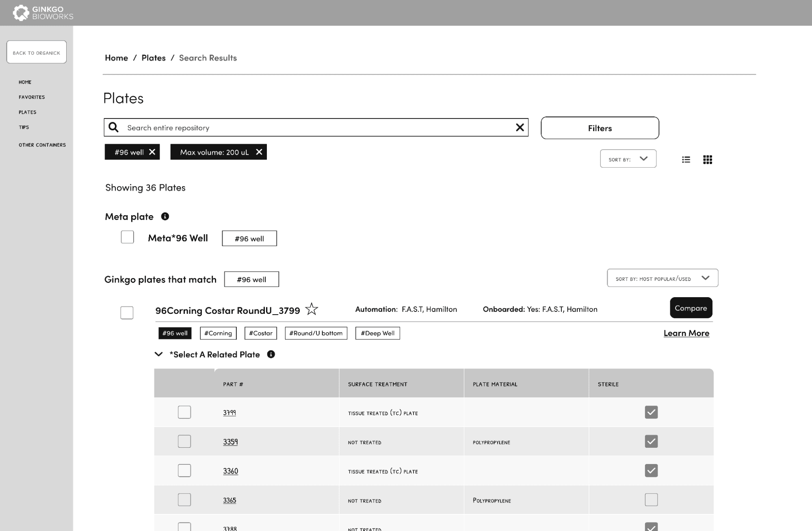Click the Compare button
The image size is (812, 531).
tap(691, 308)
